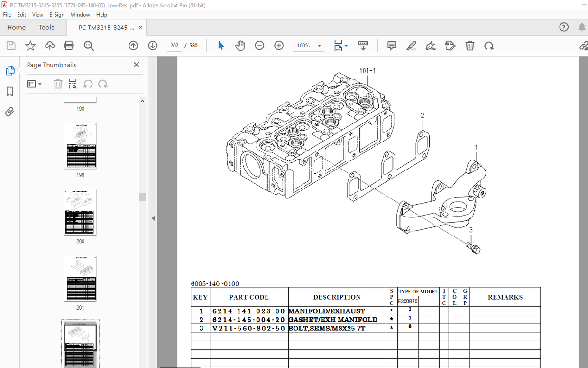This screenshot has height=368, width=588.
Task: Switch to the Home tab
Action: 17,28
